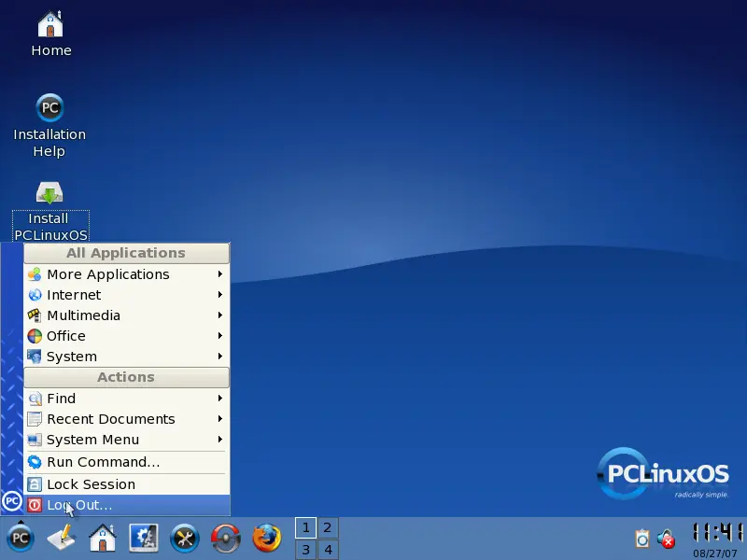Choose Log Out... from the menu

[x=127, y=505]
